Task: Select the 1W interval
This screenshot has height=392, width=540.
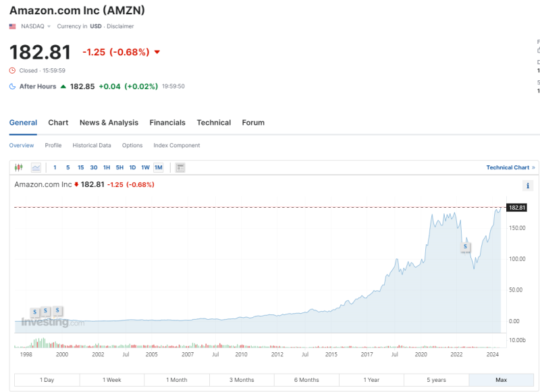Action: (145, 167)
